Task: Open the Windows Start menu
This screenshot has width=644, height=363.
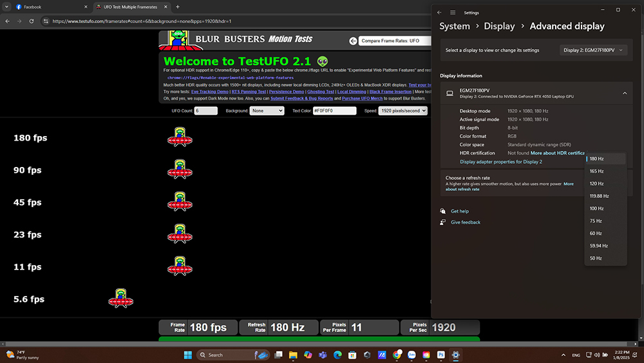Action: tap(187, 355)
